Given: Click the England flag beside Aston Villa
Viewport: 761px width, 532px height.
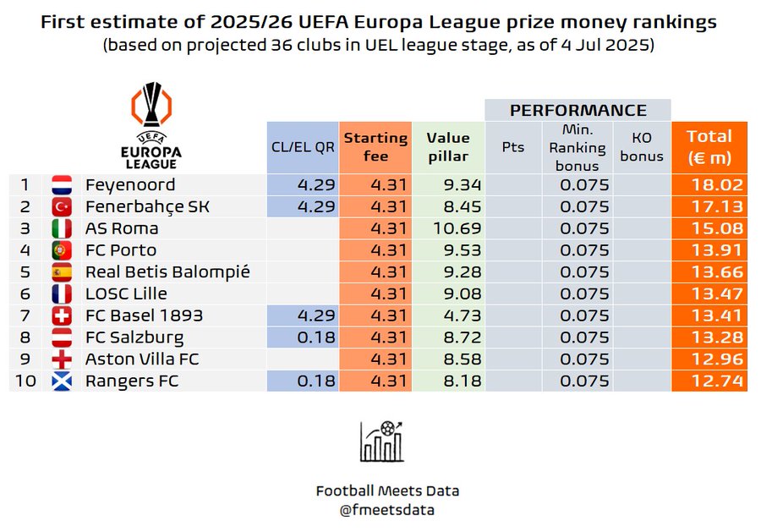Looking at the screenshot, I should pyautogui.click(x=62, y=359).
